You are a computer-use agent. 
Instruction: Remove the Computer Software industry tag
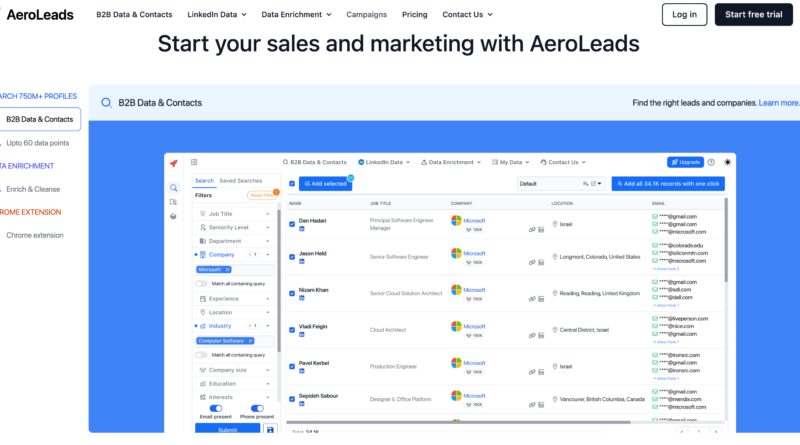point(250,341)
